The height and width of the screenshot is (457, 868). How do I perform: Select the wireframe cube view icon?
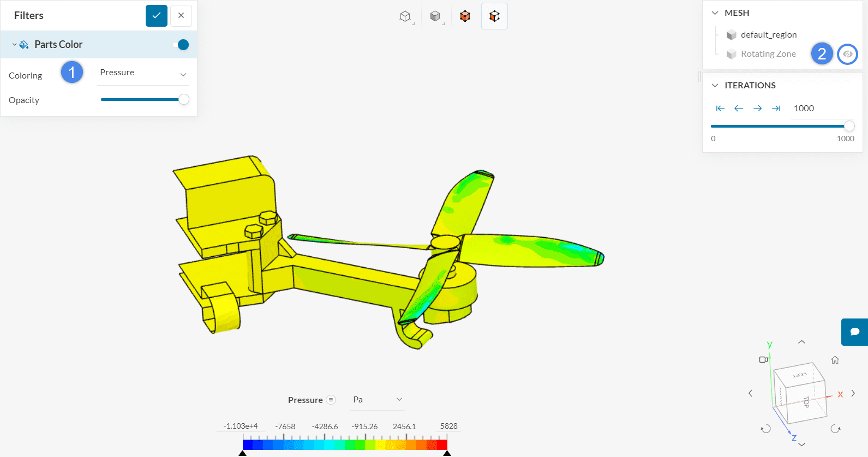click(405, 16)
